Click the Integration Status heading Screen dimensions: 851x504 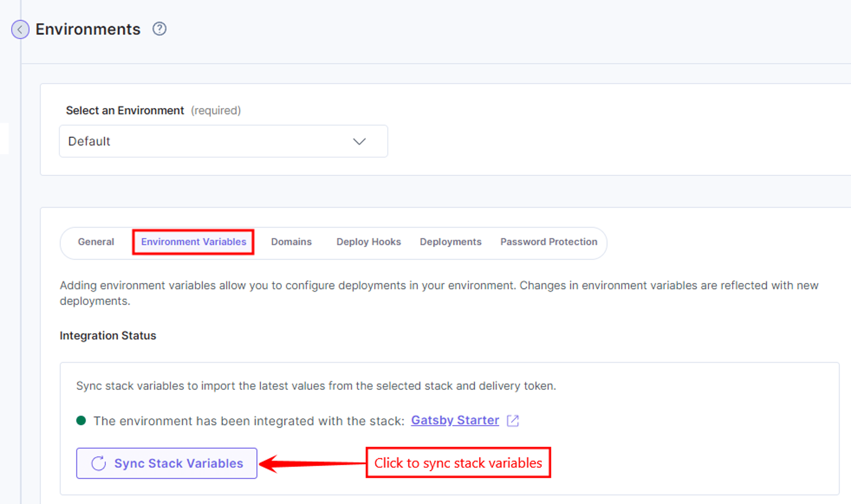point(108,336)
